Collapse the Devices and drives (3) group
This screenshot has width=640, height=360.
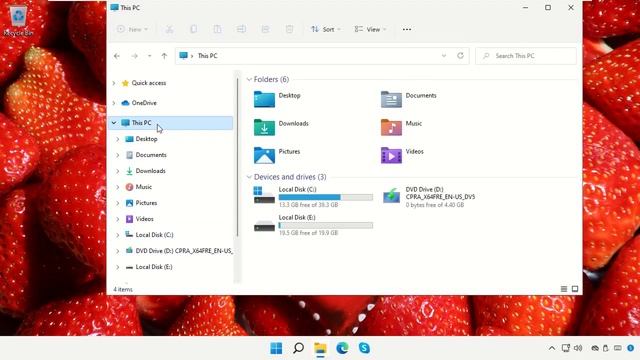(x=249, y=177)
